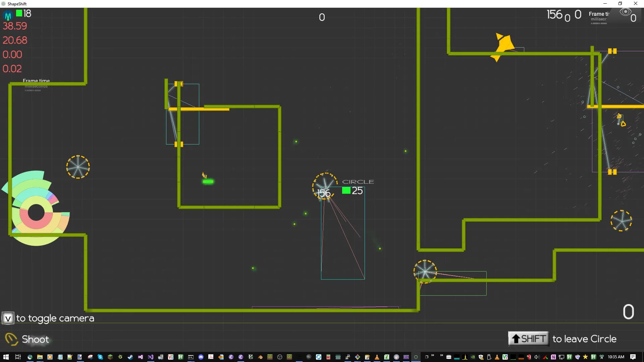The height and width of the screenshot is (362, 644).
Task: Expand the Action Center notifications panel
Action: (633, 357)
